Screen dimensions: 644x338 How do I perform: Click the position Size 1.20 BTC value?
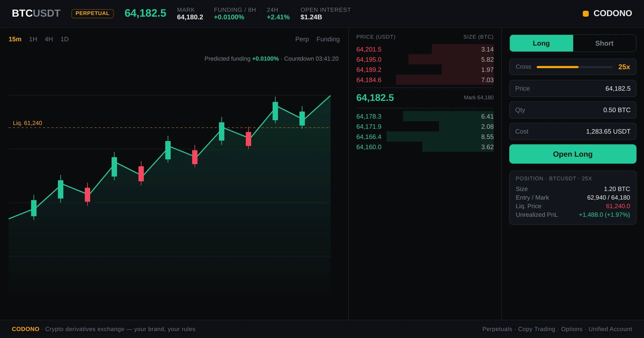[x=617, y=189]
